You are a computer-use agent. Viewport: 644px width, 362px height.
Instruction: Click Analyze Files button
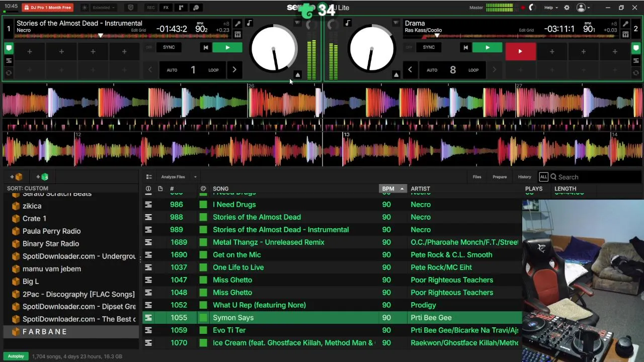(173, 177)
